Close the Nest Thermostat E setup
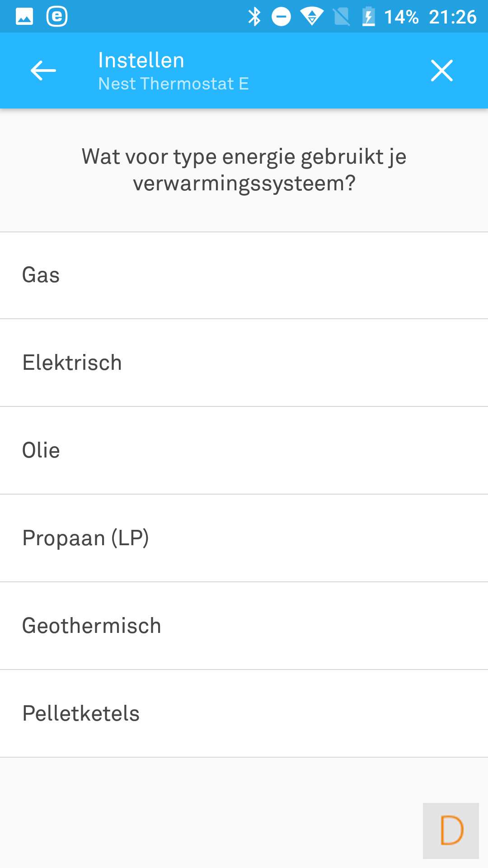 tap(441, 71)
